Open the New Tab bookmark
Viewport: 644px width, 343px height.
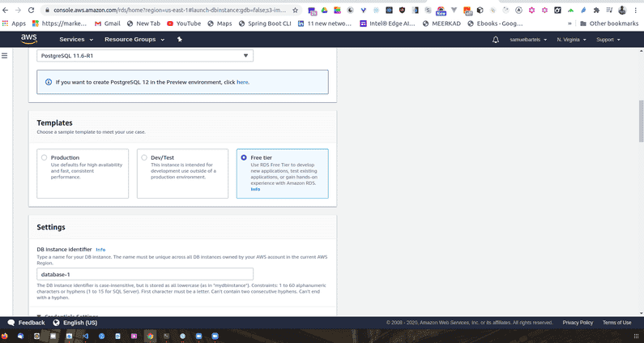143,24
